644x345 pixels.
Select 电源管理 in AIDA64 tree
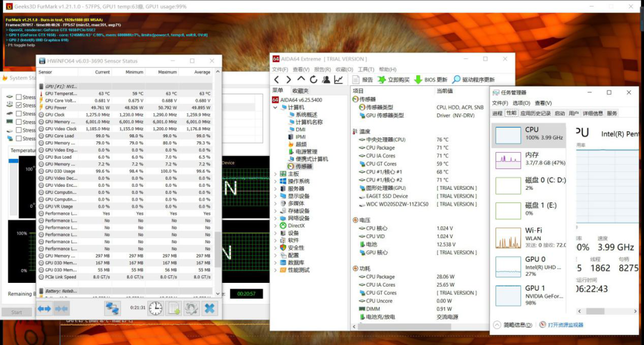[306, 152]
